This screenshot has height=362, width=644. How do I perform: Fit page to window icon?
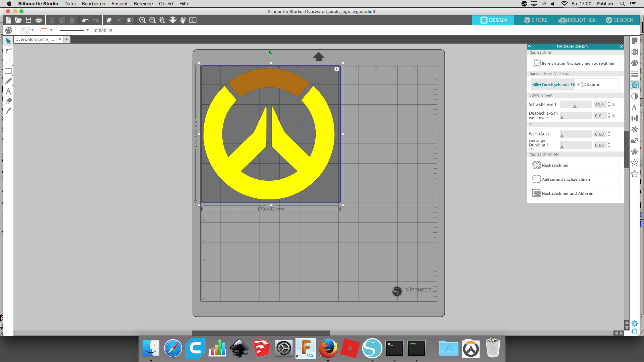click(x=193, y=20)
